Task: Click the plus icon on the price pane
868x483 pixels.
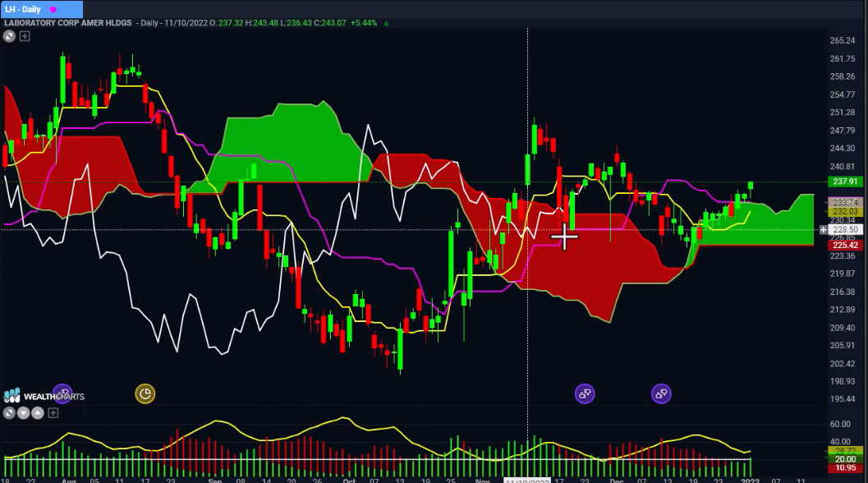Action: [25, 36]
